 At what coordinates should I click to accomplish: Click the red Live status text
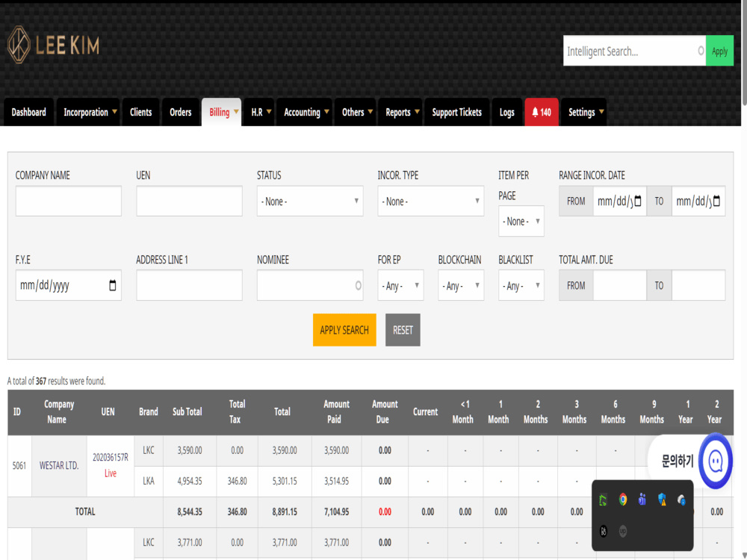111,473
